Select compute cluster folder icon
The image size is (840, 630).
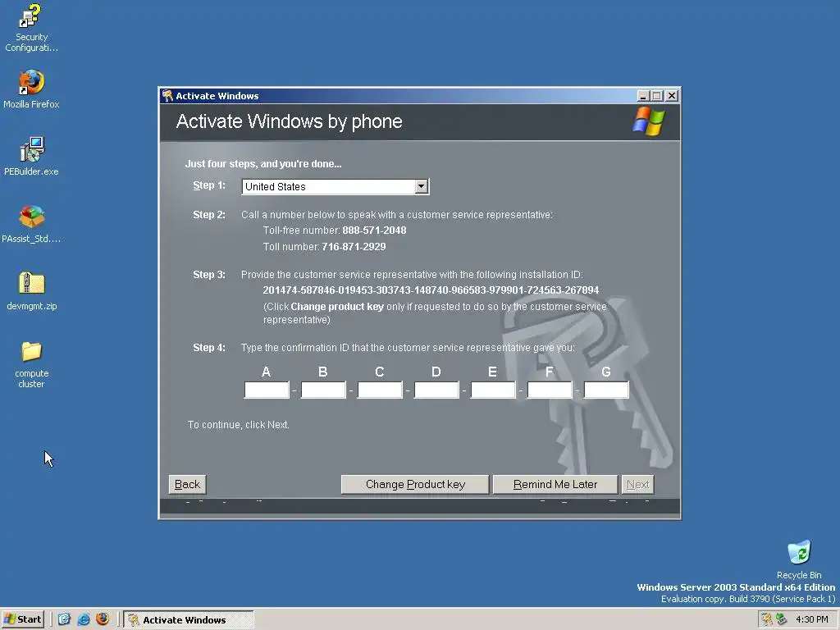[x=31, y=363]
